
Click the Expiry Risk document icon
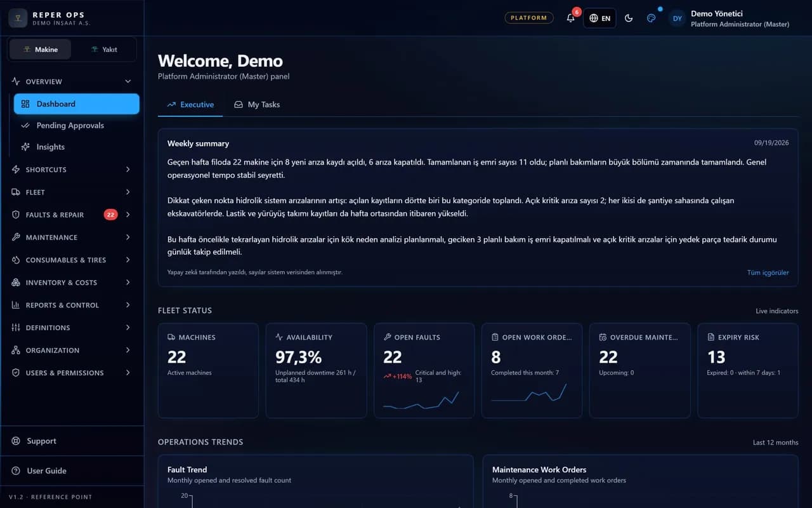point(710,337)
